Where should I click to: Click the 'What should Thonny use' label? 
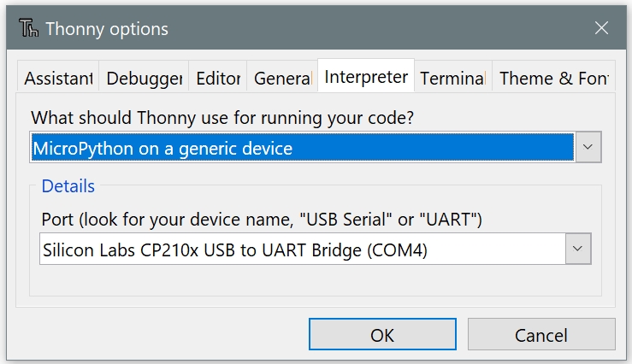pyautogui.click(x=222, y=118)
